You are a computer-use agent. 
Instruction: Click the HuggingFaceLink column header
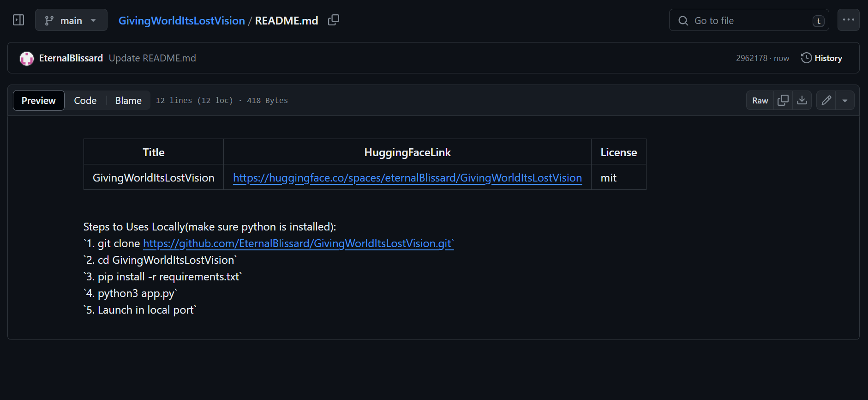click(407, 152)
